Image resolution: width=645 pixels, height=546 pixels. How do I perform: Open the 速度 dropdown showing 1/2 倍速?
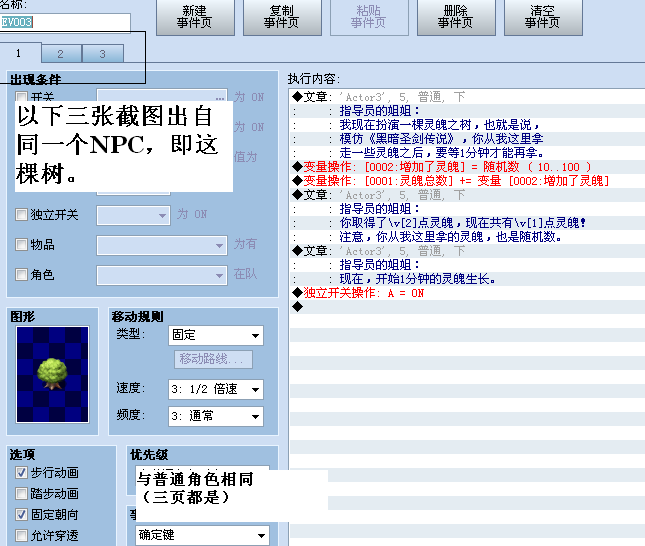pos(216,389)
